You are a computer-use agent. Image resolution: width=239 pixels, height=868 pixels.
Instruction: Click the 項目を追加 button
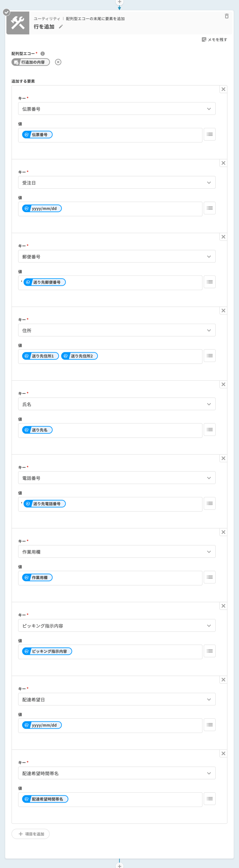(31, 834)
